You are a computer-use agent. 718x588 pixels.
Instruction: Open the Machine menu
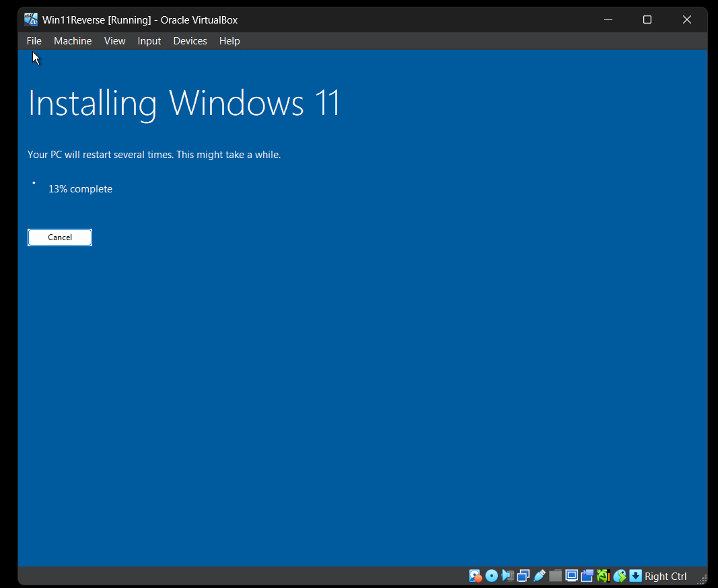(73, 41)
